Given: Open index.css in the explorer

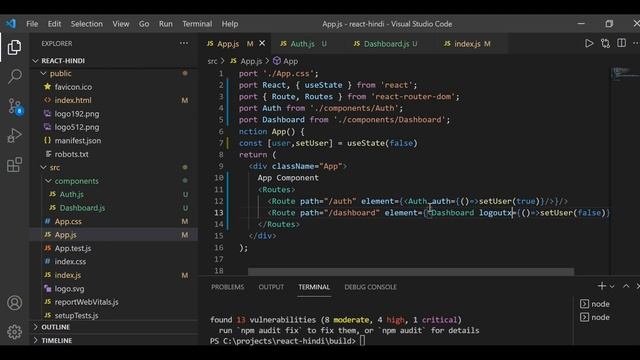Looking at the screenshot, I should tap(70, 262).
